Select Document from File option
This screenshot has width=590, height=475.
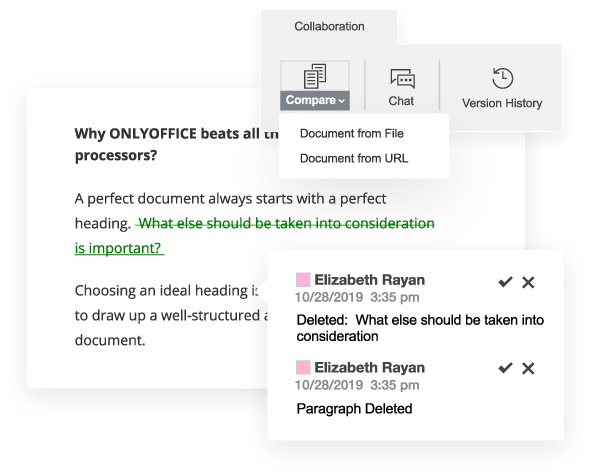tap(351, 134)
